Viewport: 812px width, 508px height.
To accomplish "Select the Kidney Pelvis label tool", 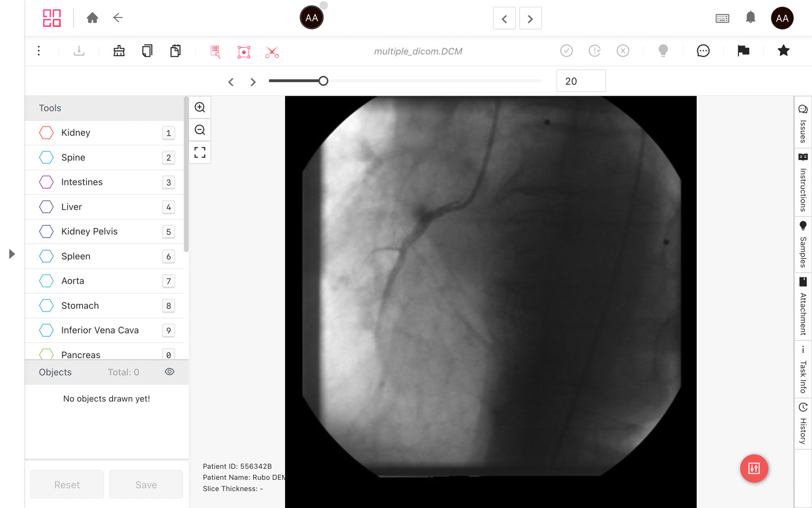I will pos(105,232).
